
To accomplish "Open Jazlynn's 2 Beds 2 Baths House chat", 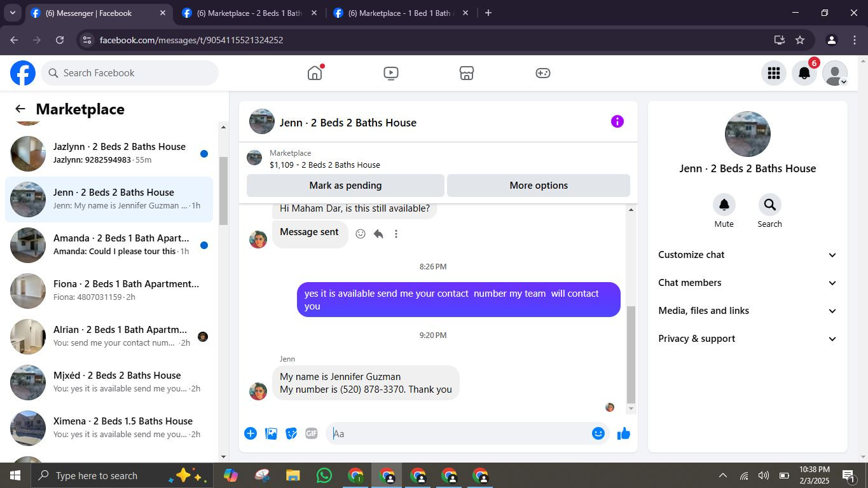I will pos(109,153).
